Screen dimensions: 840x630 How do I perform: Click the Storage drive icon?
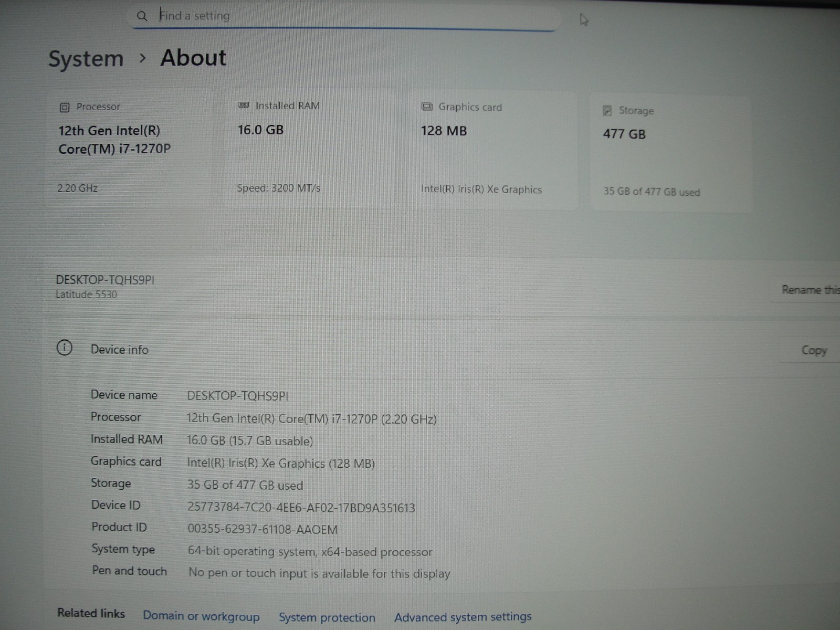(x=607, y=110)
